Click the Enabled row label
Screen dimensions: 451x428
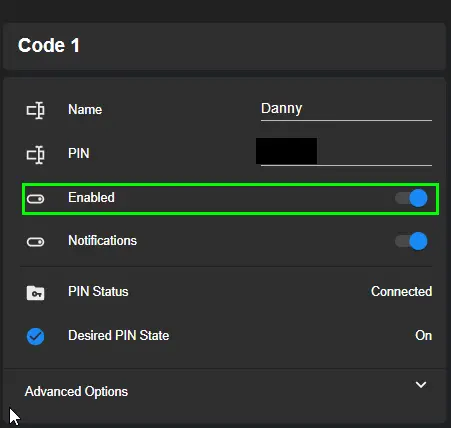click(91, 198)
